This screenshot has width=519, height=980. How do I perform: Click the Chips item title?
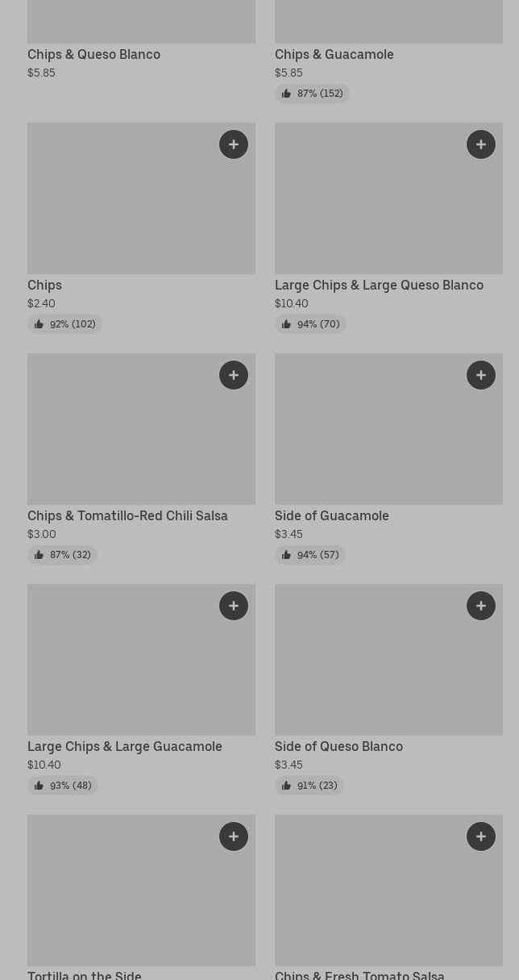click(44, 286)
